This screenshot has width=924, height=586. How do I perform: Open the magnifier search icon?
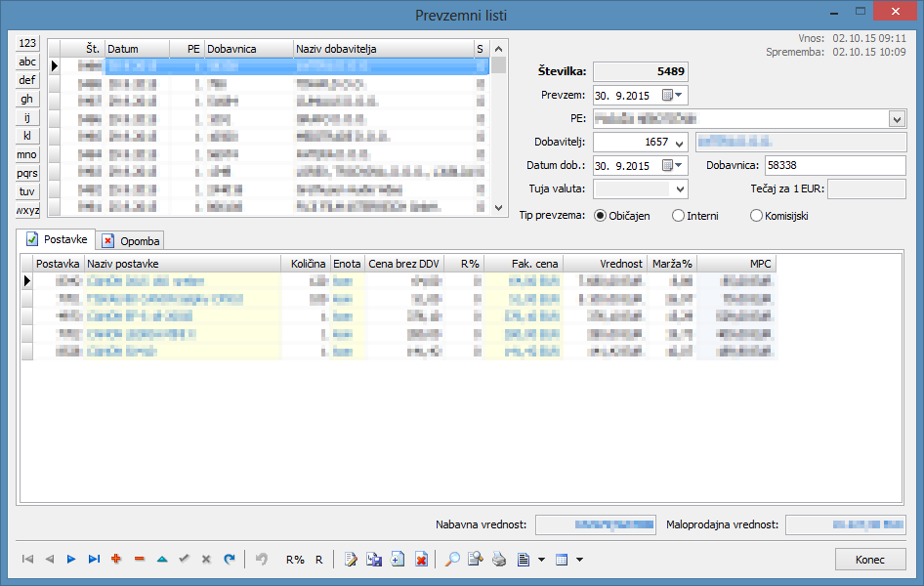click(x=452, y=560)
